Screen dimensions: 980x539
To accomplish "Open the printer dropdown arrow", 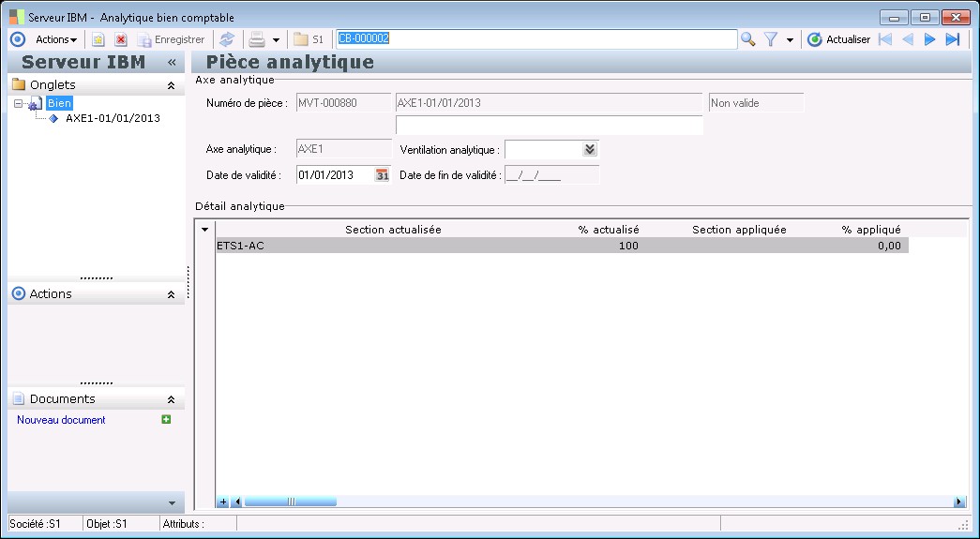I will (277, 40).
